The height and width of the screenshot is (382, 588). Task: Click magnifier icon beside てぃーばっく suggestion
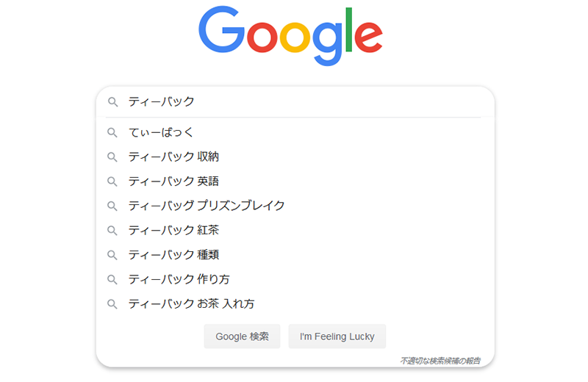click(x=112, y=132)
